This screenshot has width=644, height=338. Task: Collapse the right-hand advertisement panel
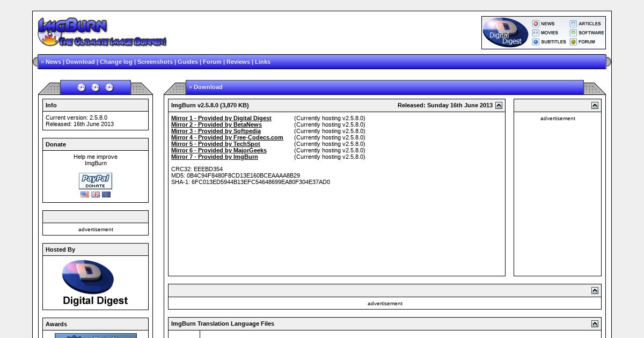click(x=595, y=105)
